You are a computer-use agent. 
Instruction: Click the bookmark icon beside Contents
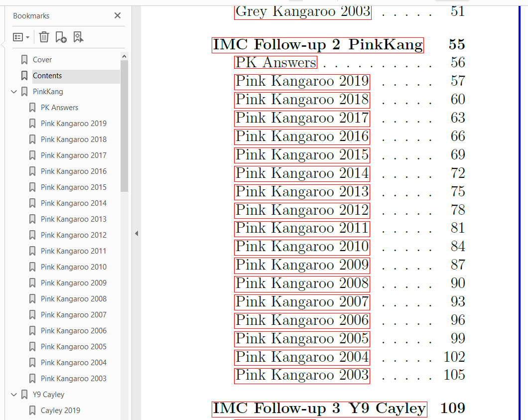[x=24, y=76]
